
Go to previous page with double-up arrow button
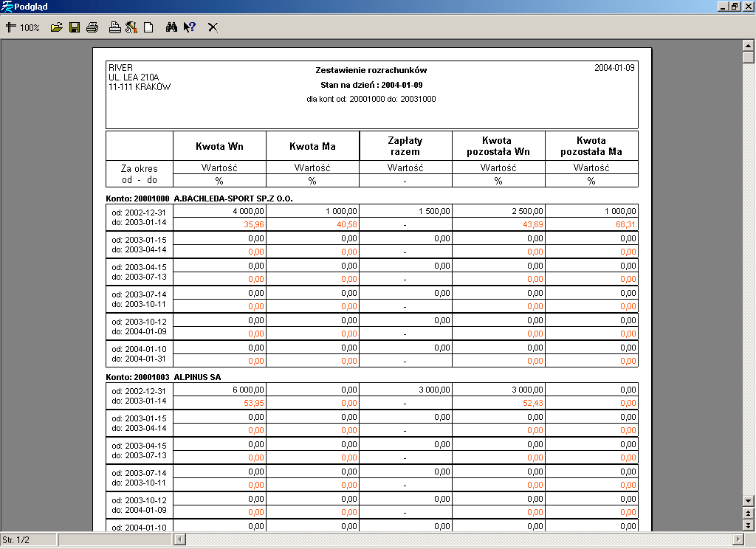(748, 514)
